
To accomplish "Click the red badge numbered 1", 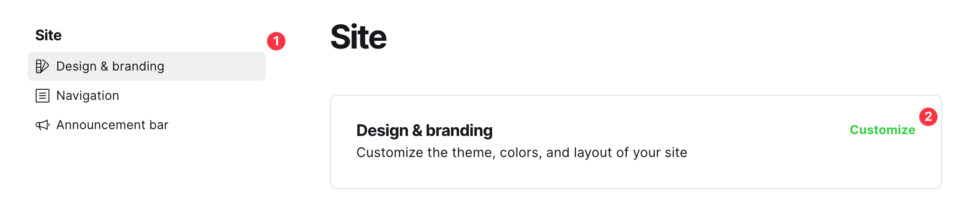I will (276, 41).
